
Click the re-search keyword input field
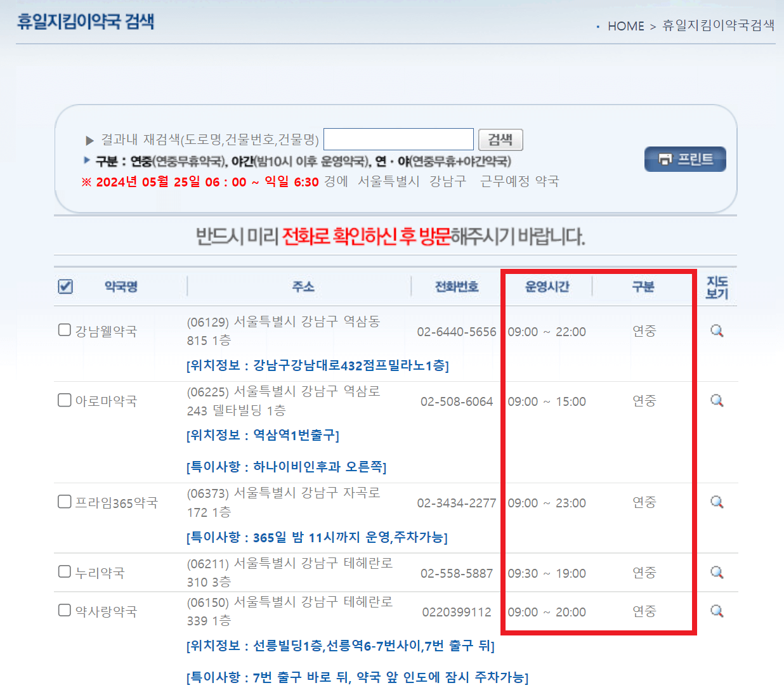[x=398, y=139]
